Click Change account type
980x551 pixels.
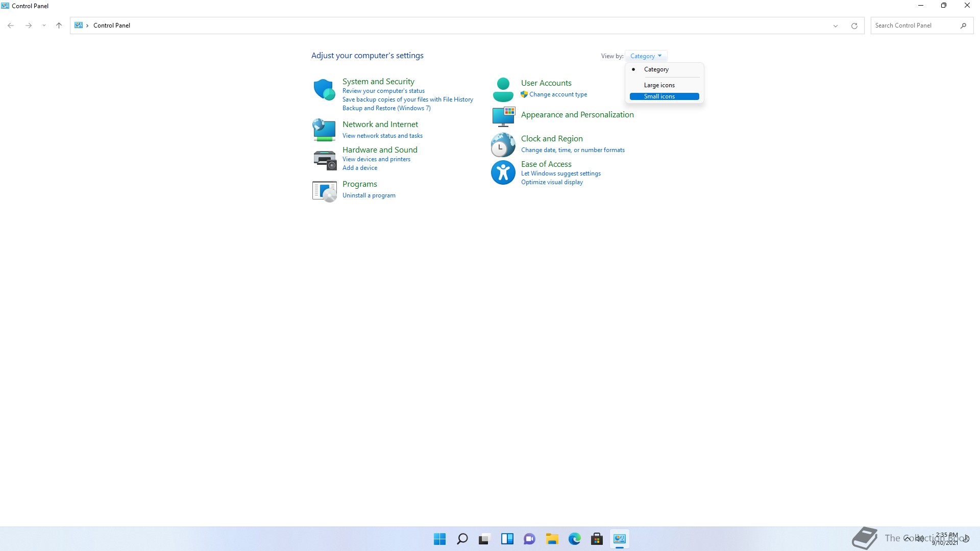tap(558, 94)
